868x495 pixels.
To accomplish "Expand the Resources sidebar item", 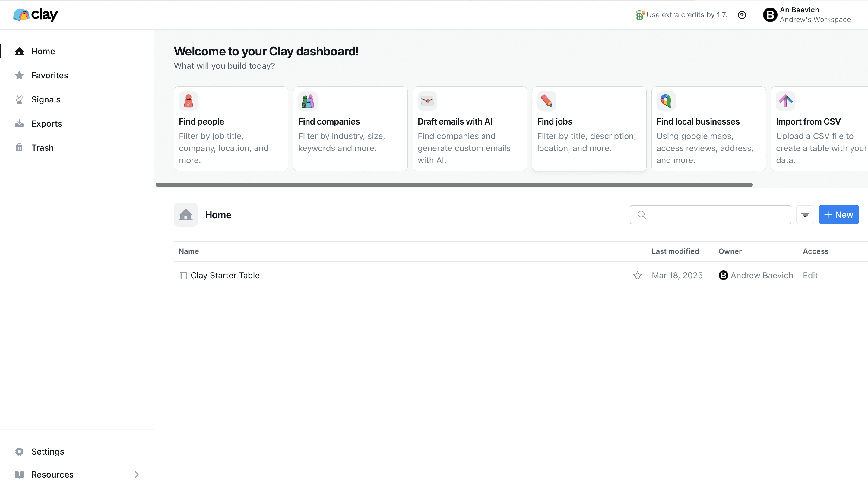I will [x=136, y=474].
